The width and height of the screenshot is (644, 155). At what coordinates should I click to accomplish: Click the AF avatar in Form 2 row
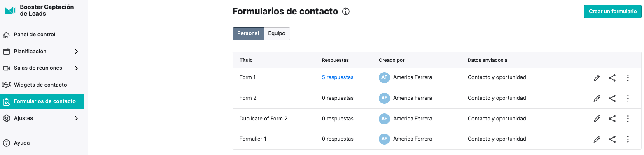(x=384, y=98)
